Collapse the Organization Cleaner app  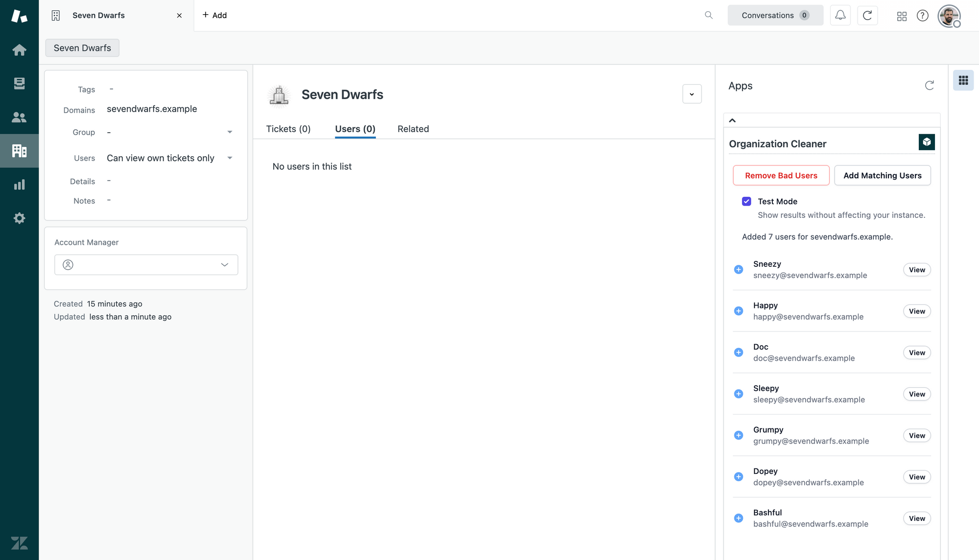(x=732, y=120)
